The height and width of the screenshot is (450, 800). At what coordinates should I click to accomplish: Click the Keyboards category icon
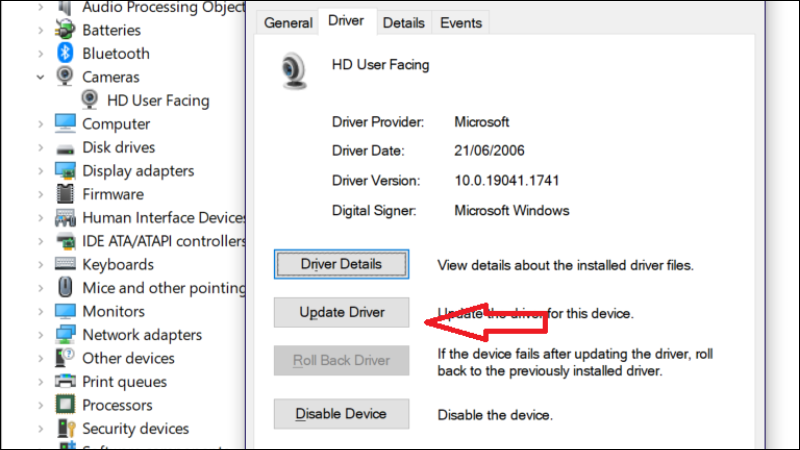pyautogui.click(x=65, y=264)
